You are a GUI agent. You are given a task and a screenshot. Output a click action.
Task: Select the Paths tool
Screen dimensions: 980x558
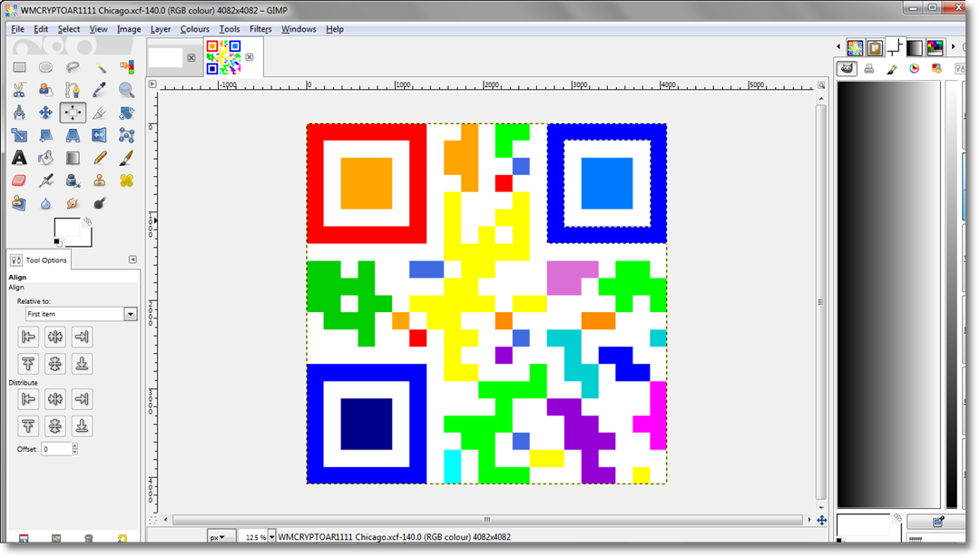tap(73, 90)
